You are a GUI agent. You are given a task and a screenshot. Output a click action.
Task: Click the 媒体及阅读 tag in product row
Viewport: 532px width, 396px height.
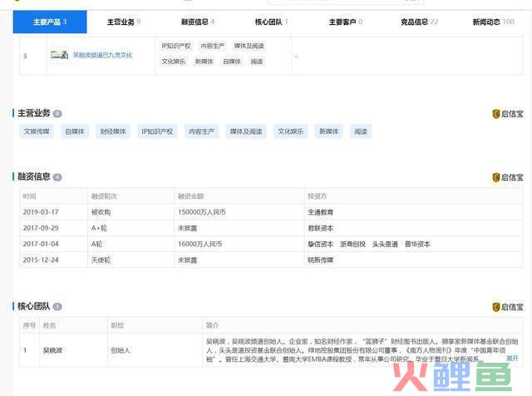(249, 46)
